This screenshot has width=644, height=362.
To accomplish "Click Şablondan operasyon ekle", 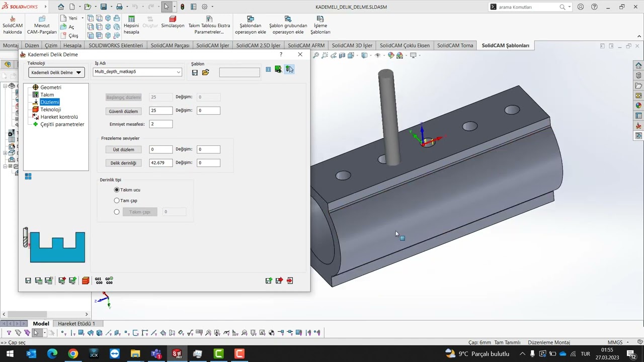I will coord(250,25).
